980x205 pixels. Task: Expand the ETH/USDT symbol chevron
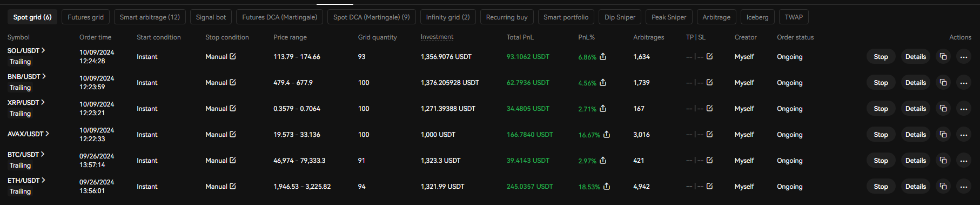pyautogui.click(x=43, y=180)
